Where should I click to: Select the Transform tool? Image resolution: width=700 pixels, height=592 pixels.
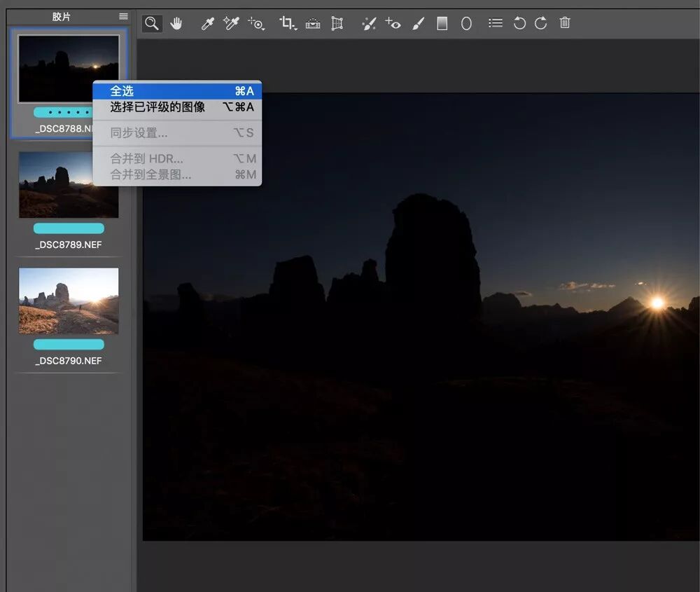(337, 23)
